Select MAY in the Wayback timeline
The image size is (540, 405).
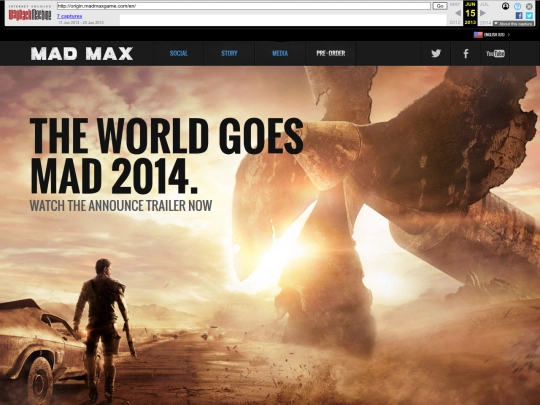(455, 4)
